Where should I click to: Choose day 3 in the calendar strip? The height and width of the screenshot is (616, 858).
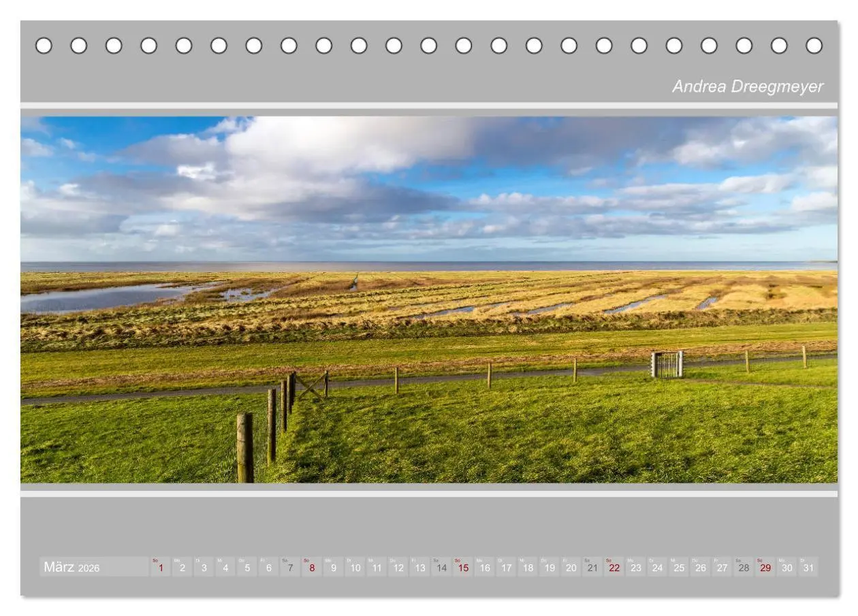(x=204, y=567)
